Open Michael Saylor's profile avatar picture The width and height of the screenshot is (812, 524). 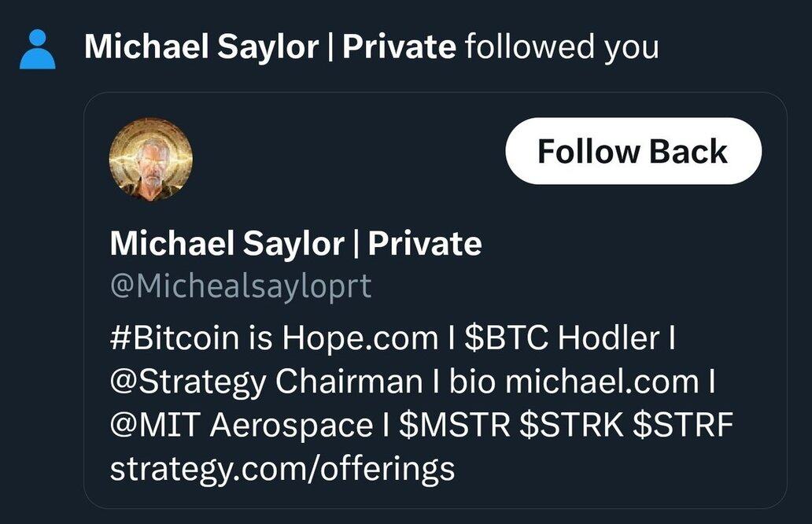click(x=150, y=160)
